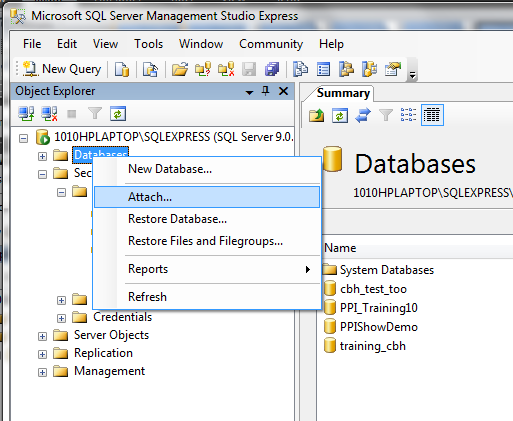Select Server Objects in Object Explorer

111,335
